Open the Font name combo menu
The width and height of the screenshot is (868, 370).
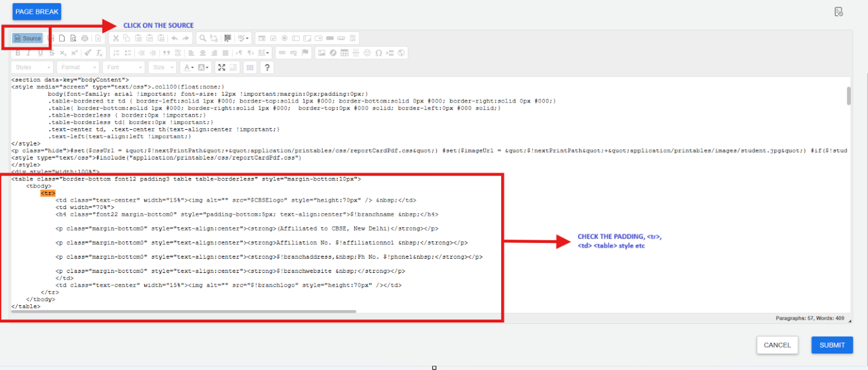pos(124,67)
